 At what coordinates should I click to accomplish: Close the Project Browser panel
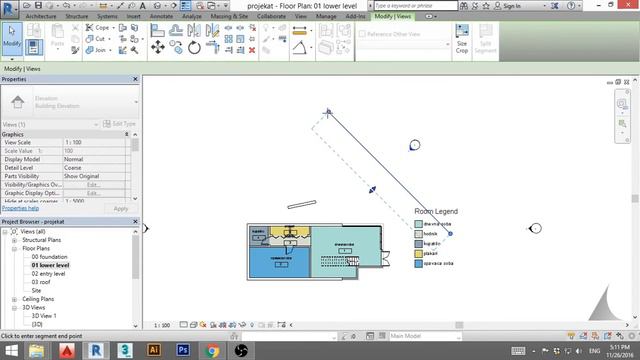coord(135,221)
